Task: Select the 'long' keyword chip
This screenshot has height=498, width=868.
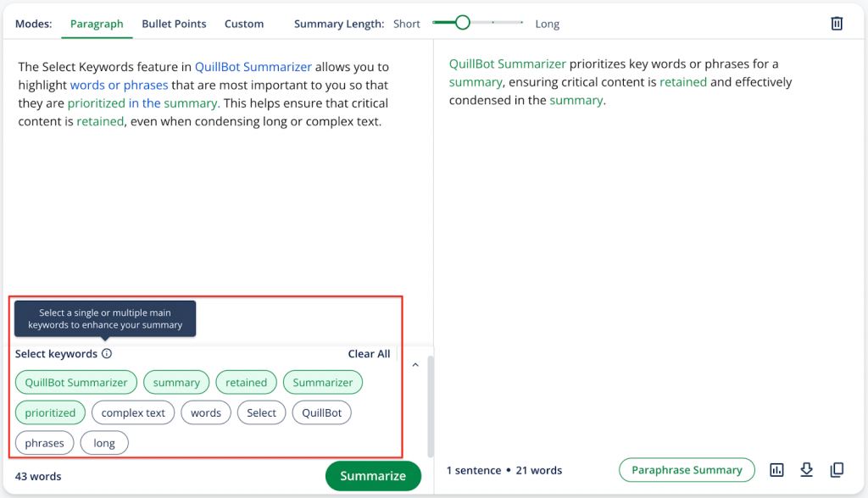Action: point(104,443)
